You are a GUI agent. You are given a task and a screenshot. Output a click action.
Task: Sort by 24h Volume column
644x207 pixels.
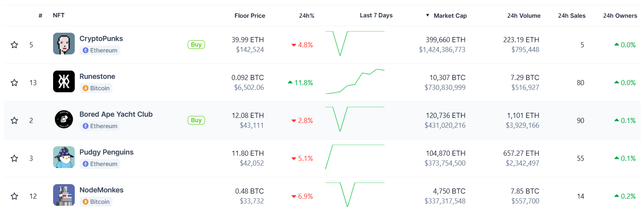point(524,16)
